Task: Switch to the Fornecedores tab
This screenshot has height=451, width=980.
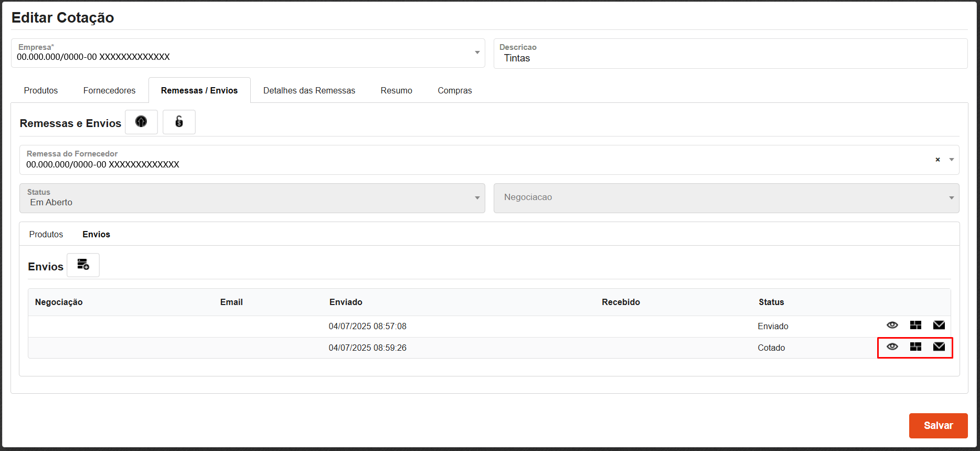Action: tap(109, 90)
